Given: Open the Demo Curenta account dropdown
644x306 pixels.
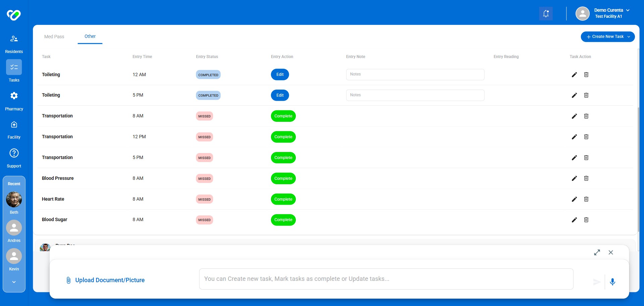Looking at the screenshot, I should [x=628, y=10].
